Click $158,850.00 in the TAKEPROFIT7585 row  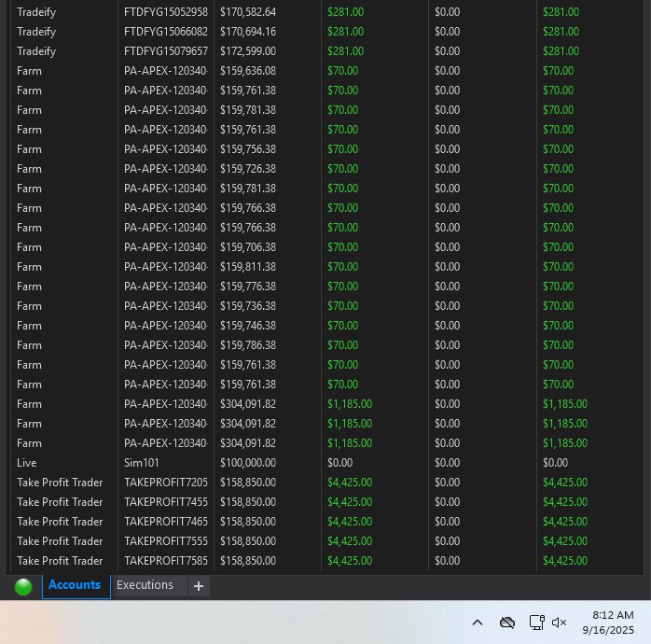pyautogui.click(x=248, y=561)
